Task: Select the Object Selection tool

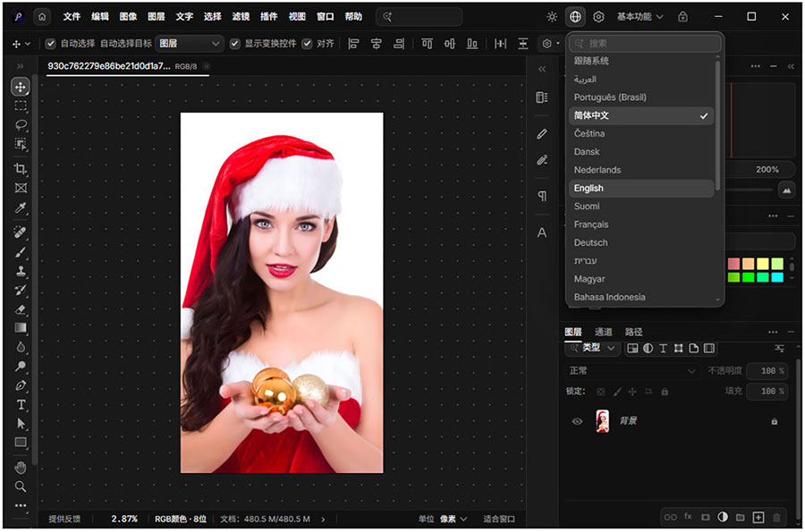Action: tap(21, 144)
